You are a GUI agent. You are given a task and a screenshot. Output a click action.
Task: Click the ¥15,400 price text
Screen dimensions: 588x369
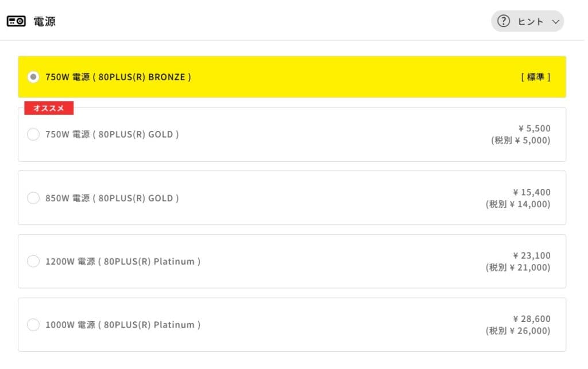point(531,192)
